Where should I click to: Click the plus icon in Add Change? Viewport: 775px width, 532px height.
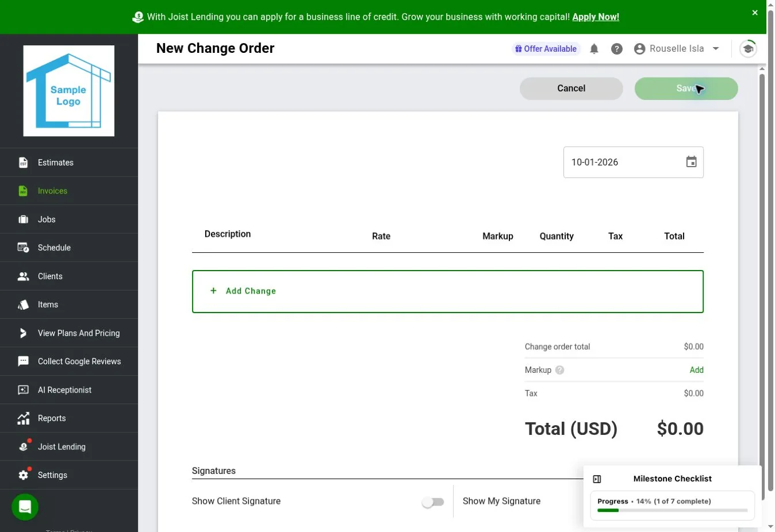pyautogui.click(x=213, y=291)
